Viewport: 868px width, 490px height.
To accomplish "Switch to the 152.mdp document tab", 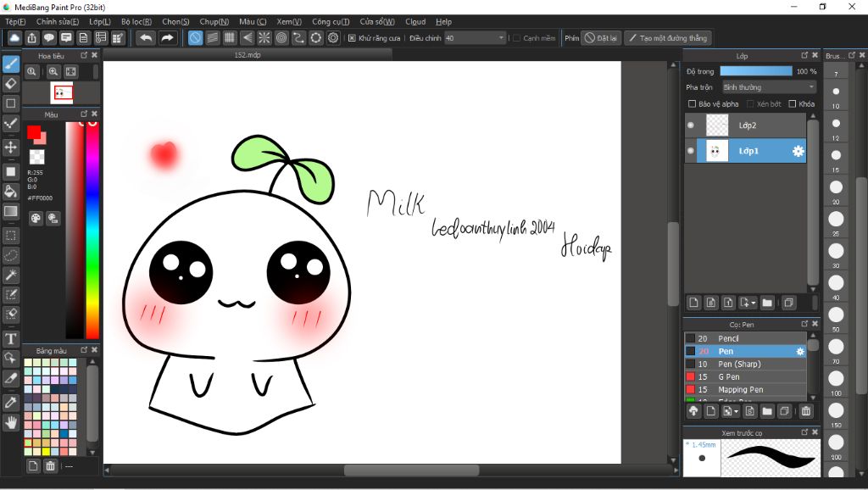I will pos(248,55).
